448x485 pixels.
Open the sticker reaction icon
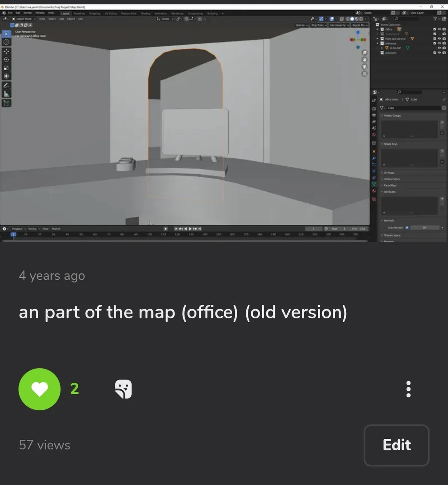point(123,389)
